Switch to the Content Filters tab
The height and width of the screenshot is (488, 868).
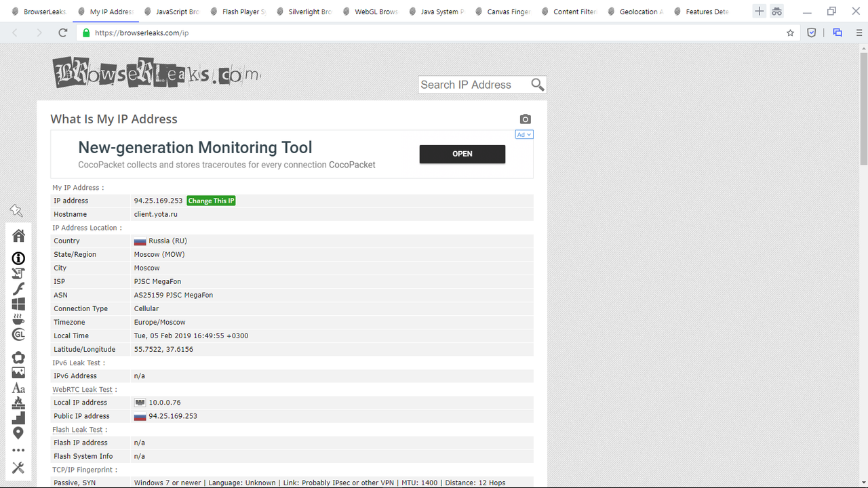click(x=568, y=12)
